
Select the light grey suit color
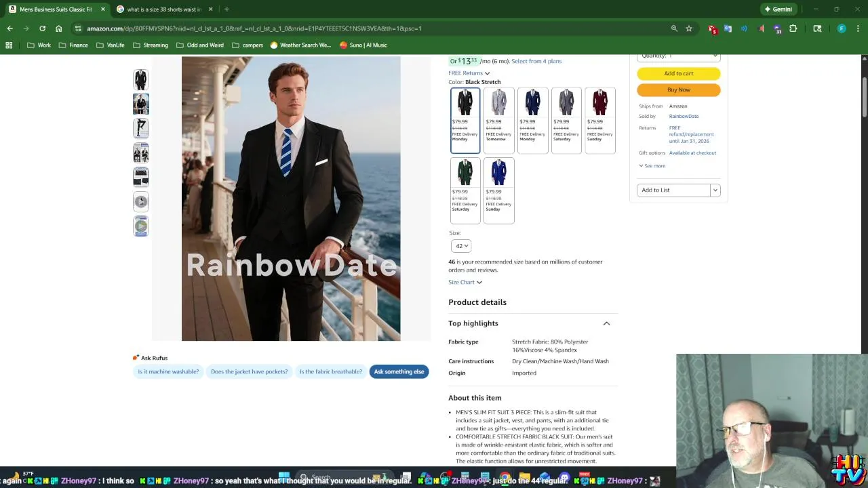click(498, 121)
